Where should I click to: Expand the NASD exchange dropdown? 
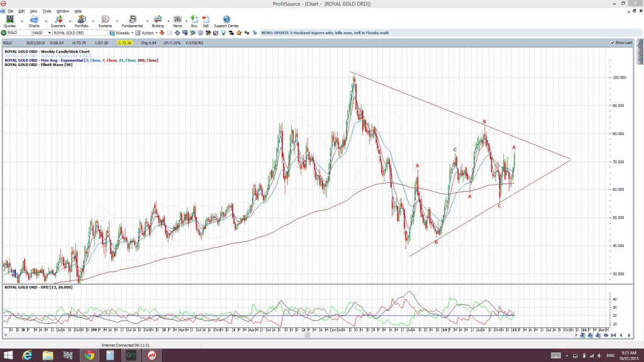[x=49, y=33]
